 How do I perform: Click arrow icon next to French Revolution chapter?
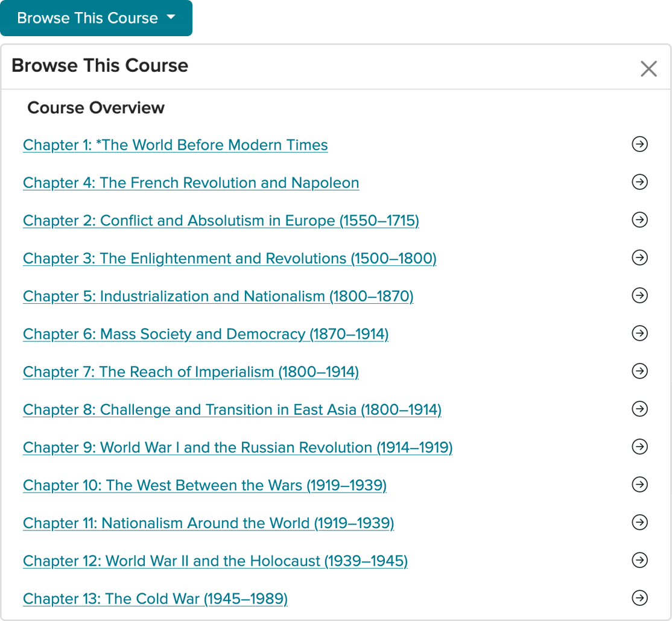point(639,182)
